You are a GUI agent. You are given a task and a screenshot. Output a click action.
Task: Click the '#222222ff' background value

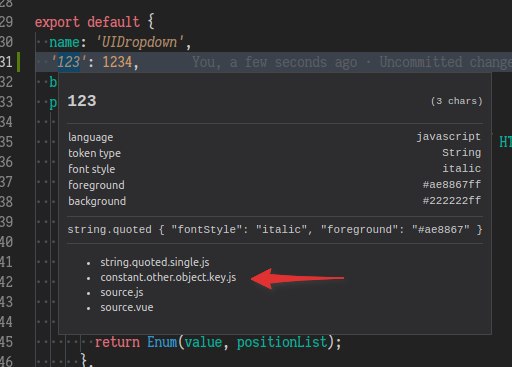452,200
